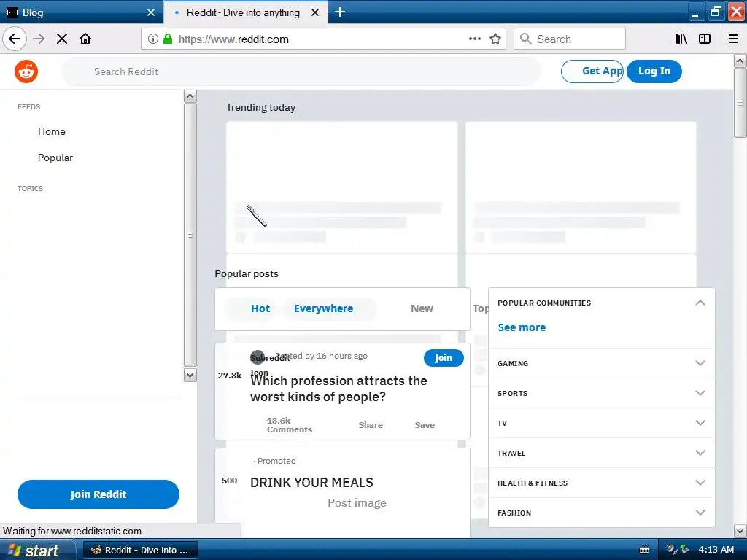
Task: Click the Log In button
Action: pyautogui.click(x=654, y=71)
